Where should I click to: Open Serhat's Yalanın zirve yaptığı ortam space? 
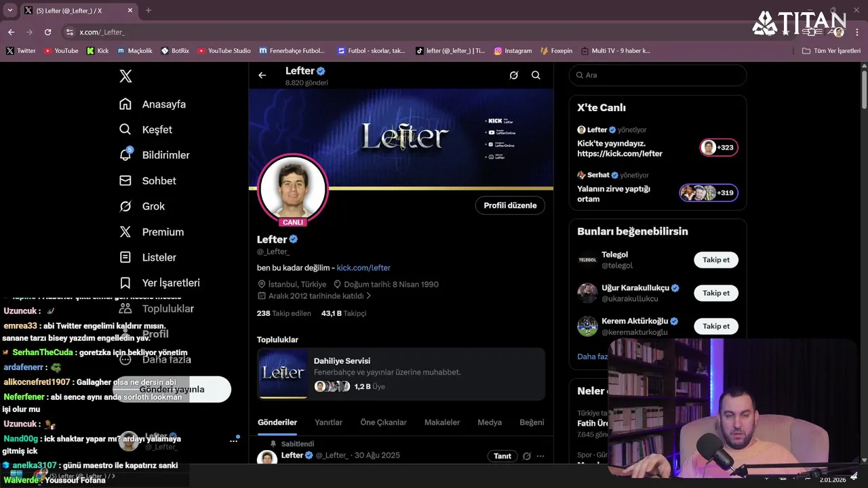(614, 194)
